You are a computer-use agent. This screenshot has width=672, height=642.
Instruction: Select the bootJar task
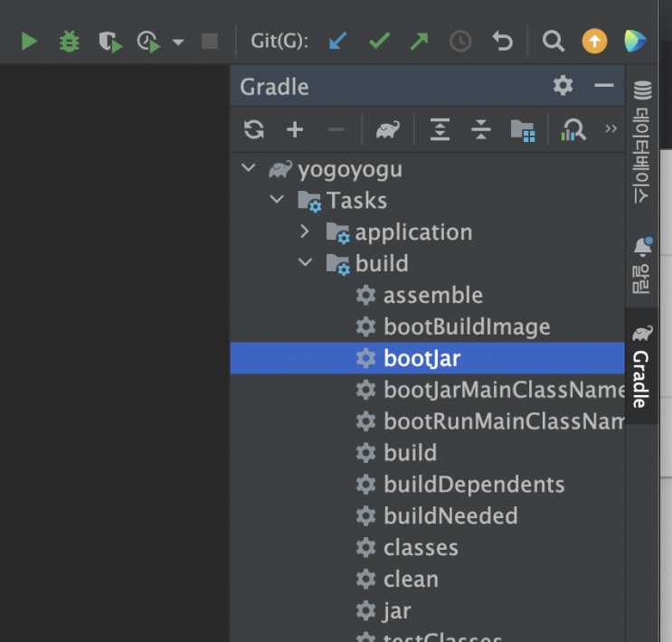(427, 358)
